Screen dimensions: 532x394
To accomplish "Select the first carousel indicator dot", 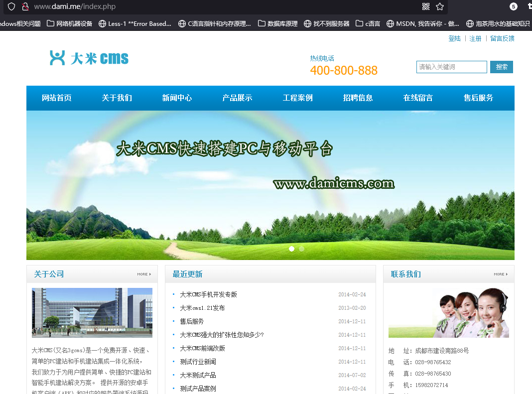I will (x=291, y=249).
